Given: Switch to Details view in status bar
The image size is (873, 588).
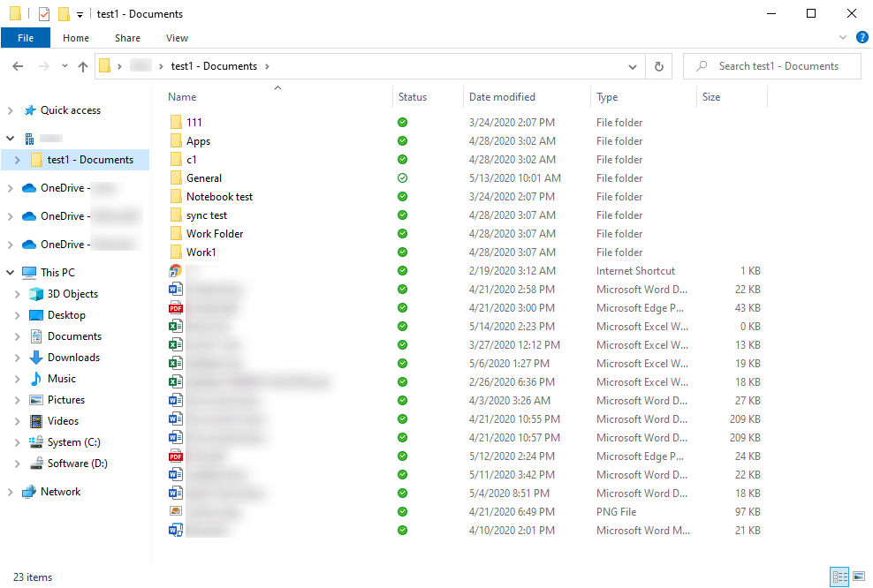Looking at the screenshot, I should click(839, 577).
